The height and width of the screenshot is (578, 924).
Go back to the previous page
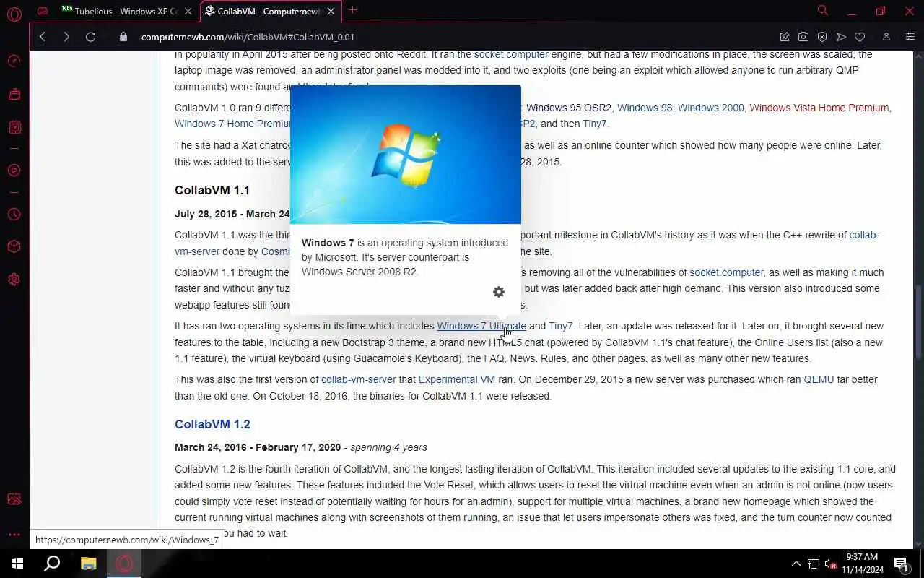click(43, 37)
